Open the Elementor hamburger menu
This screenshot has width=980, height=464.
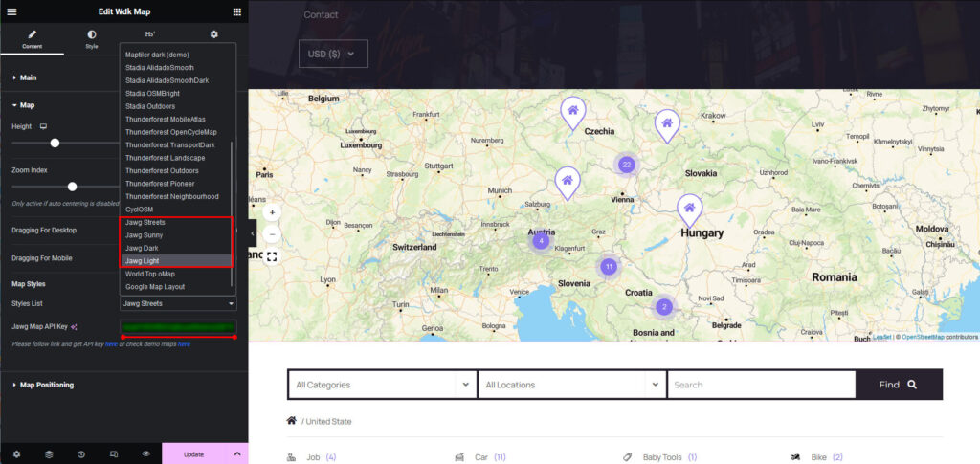[11, 11]
